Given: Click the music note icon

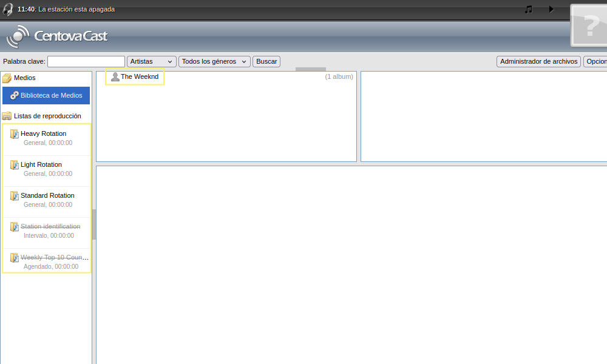Looking at the screenshot, I should pos(528,9).
